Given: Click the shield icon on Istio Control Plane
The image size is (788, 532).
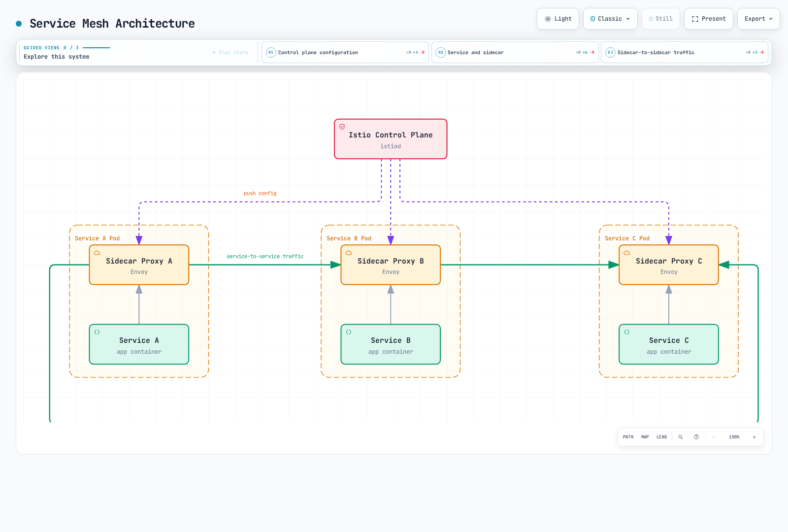Looking at the screenshot, I should (342, 127).
